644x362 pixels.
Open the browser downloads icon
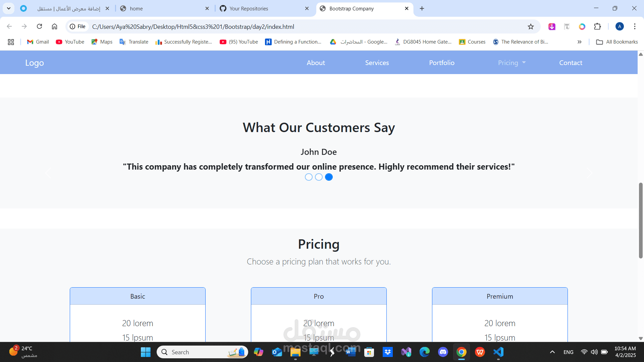[x=552, y=26]
